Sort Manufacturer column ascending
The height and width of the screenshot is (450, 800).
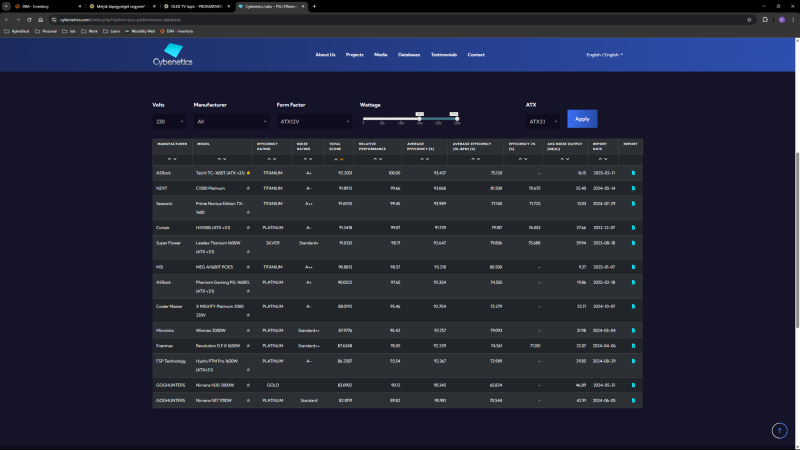point(169,159)
